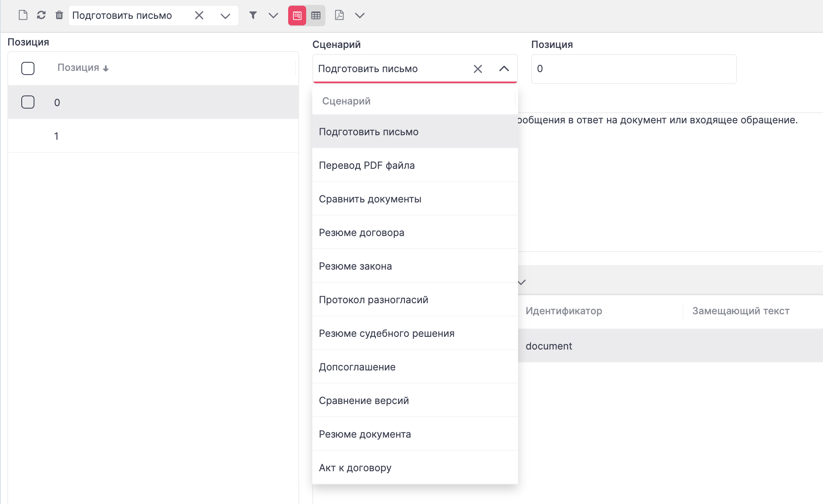Collapse the Сценарий dropdown with chevron up

pos(504,69)
